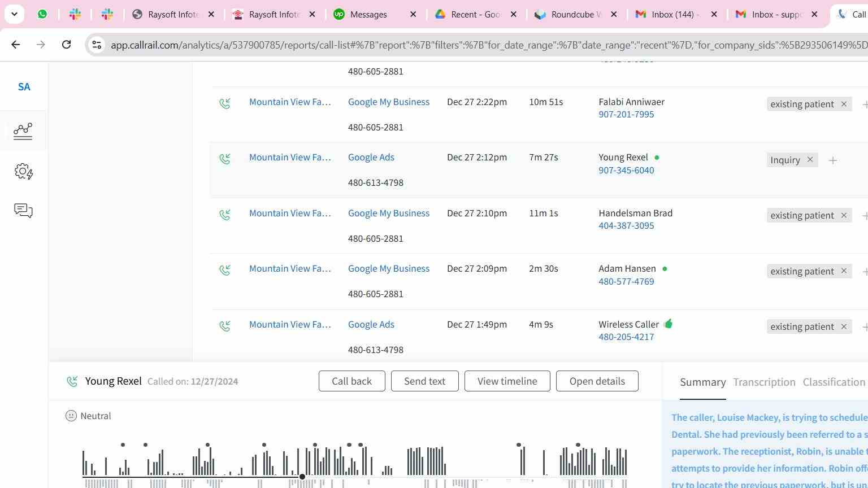Click the Open details button
868x488 pixels.
tap(597, 381)
